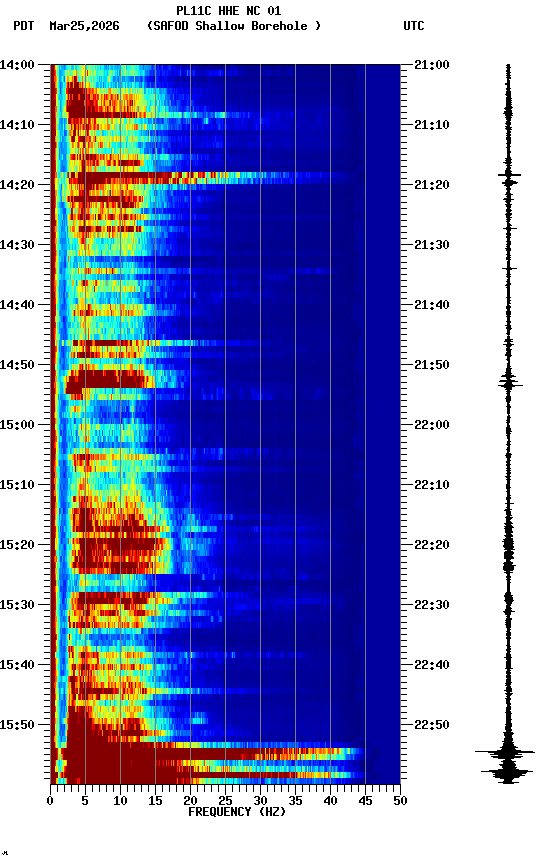Viewport: 552px width, 864px height.
Task: Click the 14:10 PDT time label
Action: (17, 125)
